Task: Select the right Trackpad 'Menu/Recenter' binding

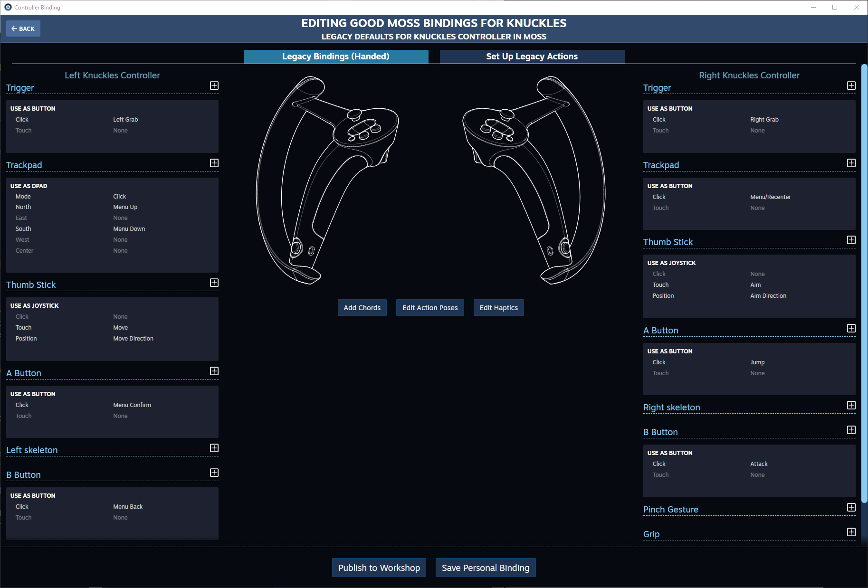Action: point(771,197)
